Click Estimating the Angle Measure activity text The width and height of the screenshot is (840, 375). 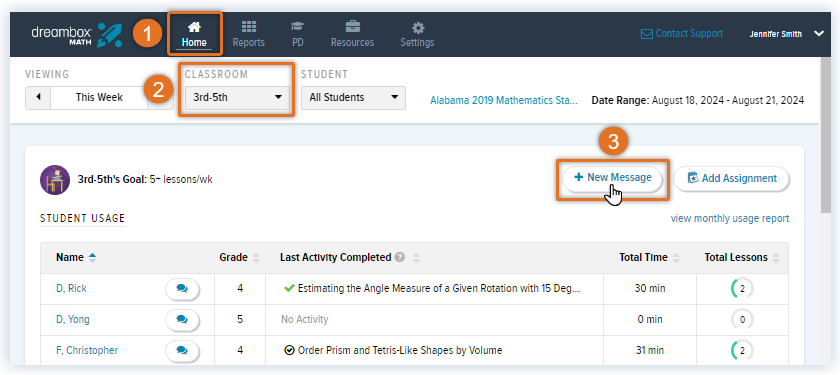439,288
